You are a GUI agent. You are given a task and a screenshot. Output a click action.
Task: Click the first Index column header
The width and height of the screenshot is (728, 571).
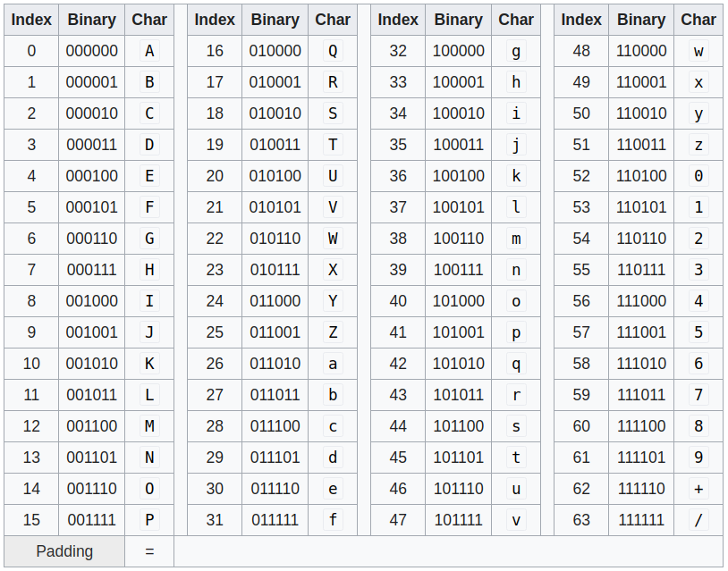pyautogui.click(x=31, y=20)
